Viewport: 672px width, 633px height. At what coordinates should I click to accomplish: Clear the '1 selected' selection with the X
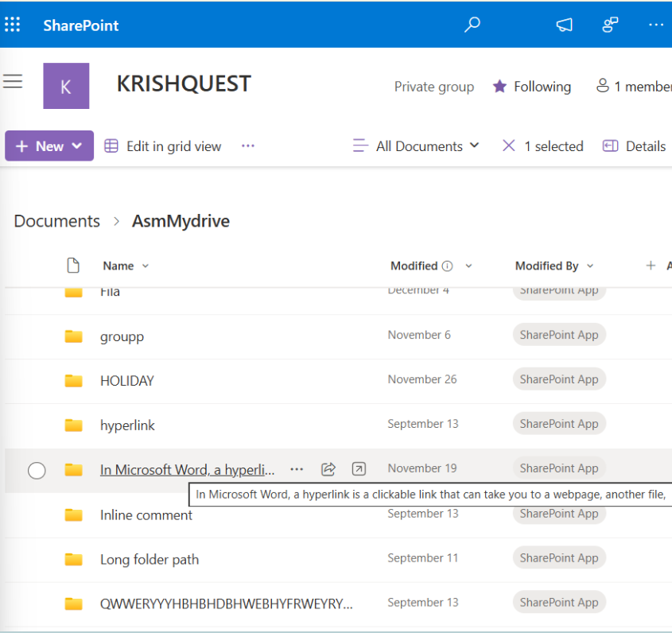[508, 146]
